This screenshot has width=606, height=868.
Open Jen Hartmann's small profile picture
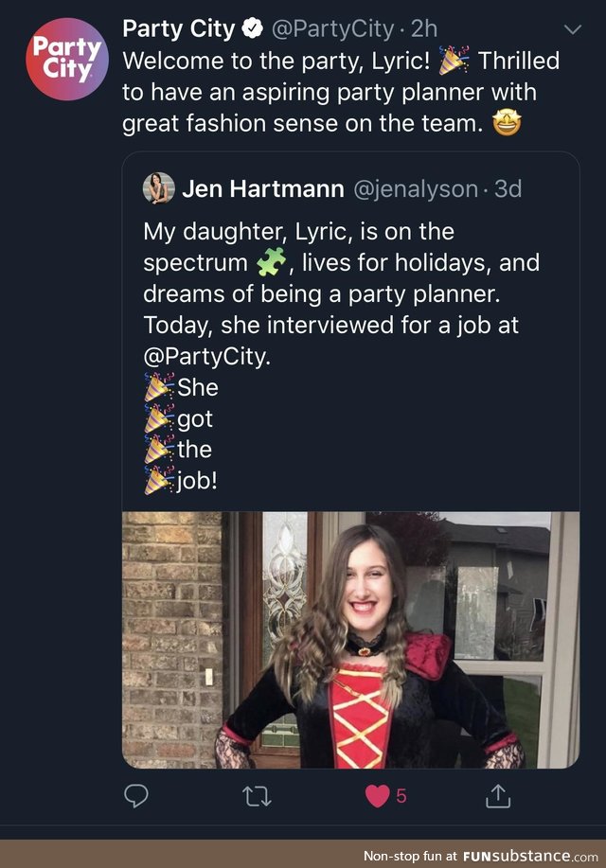[159, 187]
